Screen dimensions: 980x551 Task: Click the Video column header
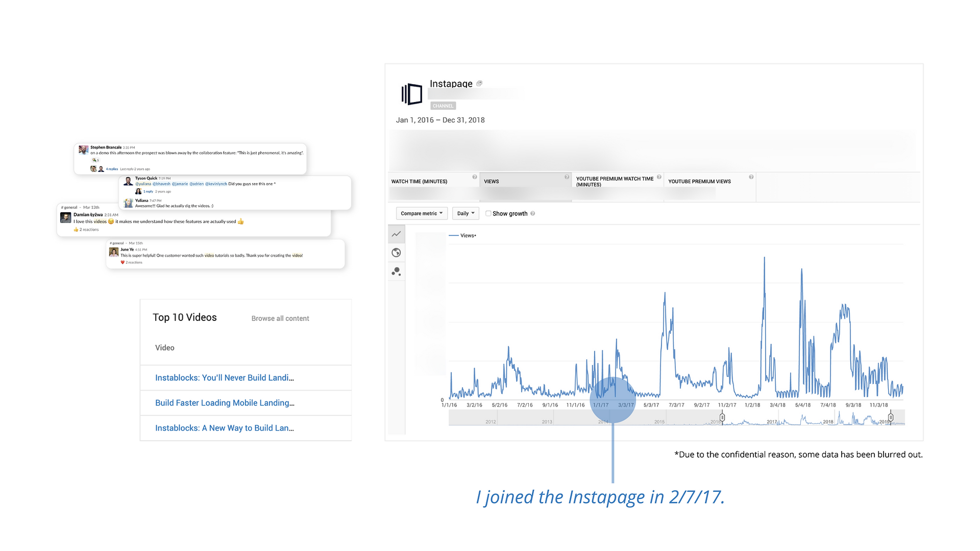(x=164, y=347)
